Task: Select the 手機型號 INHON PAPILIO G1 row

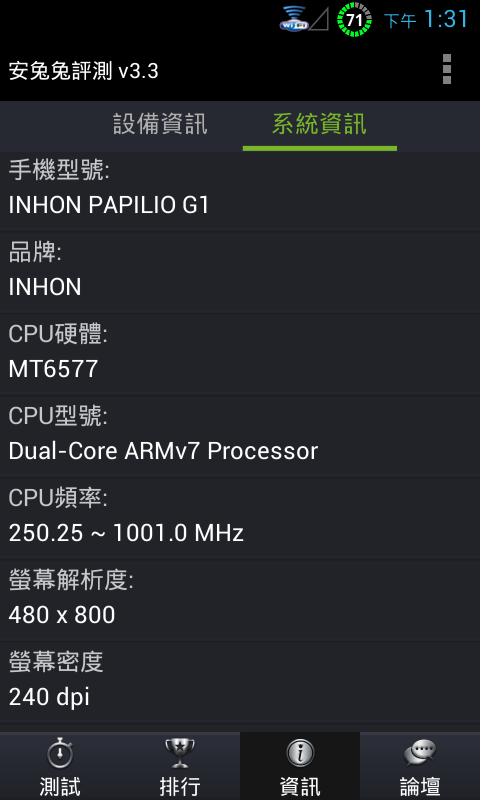Action: 240,190
